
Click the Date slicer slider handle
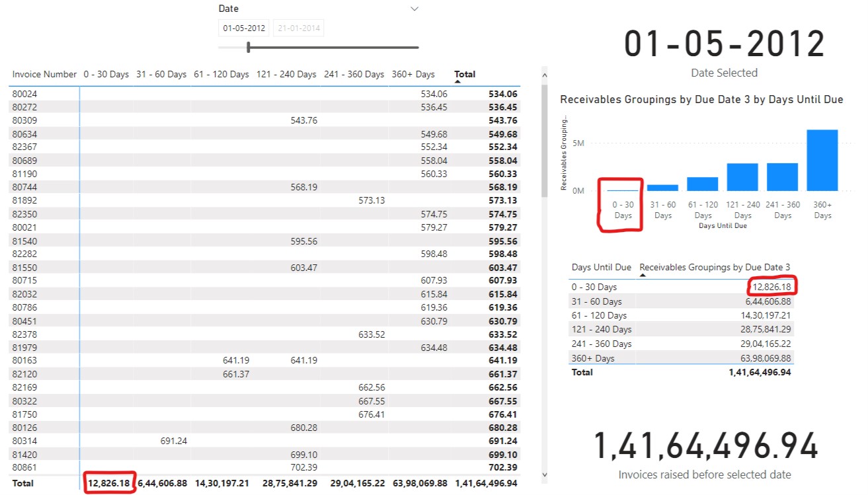248,47
